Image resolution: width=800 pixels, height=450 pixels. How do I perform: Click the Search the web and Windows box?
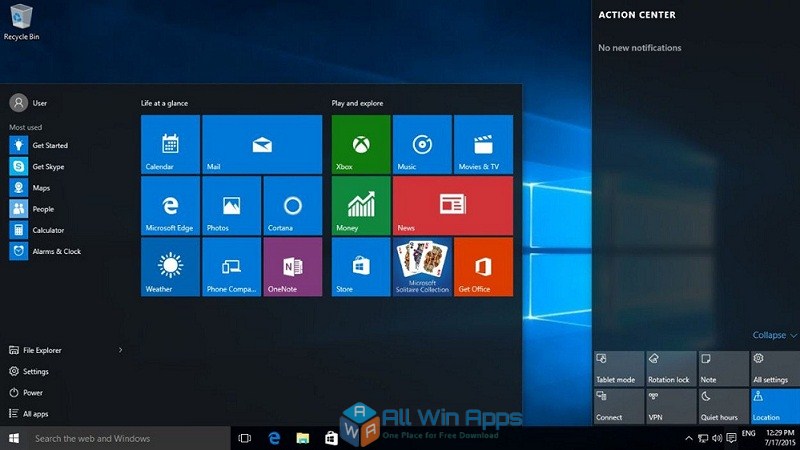[x=129, y=438]
